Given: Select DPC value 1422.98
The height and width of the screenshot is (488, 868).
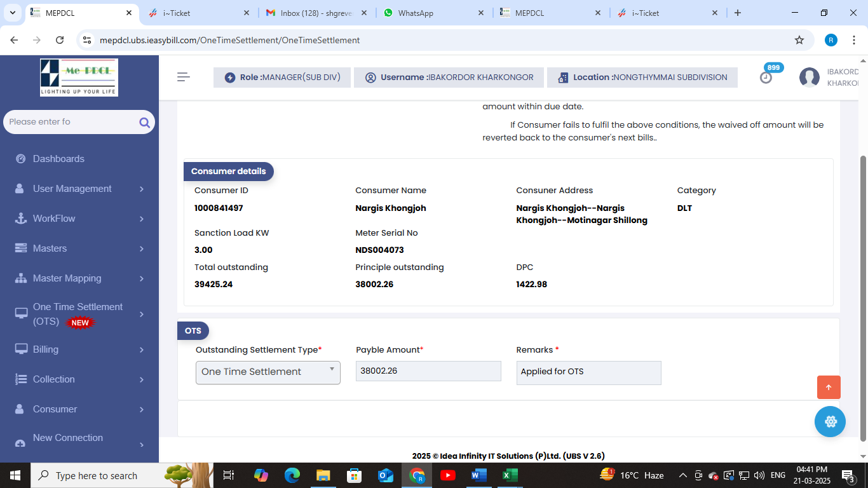Looking at the screenshot, I should tap(531, 285).
